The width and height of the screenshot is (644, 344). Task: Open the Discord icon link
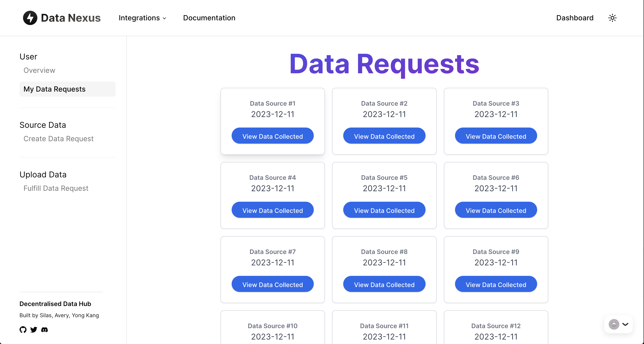pos(44,329)
